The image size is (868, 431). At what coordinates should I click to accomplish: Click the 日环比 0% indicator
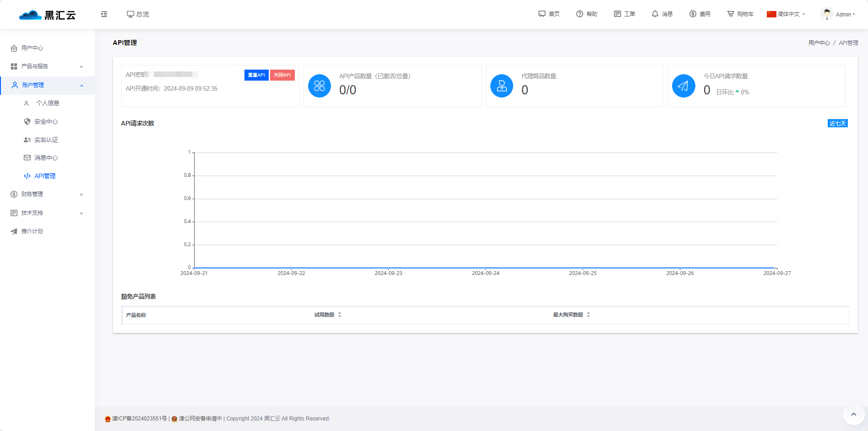732,92
